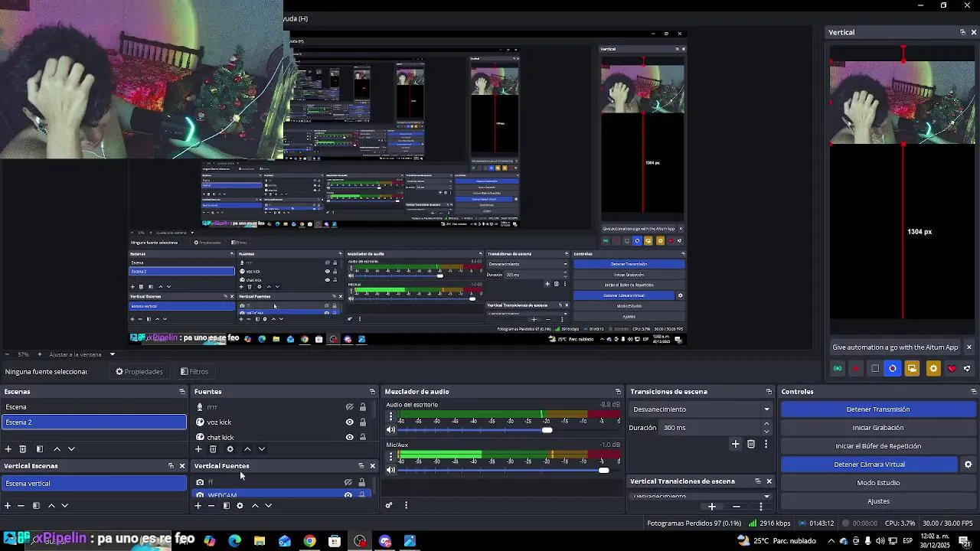Delete selected scene with Escenas trash icon

[x=23, y=449]
